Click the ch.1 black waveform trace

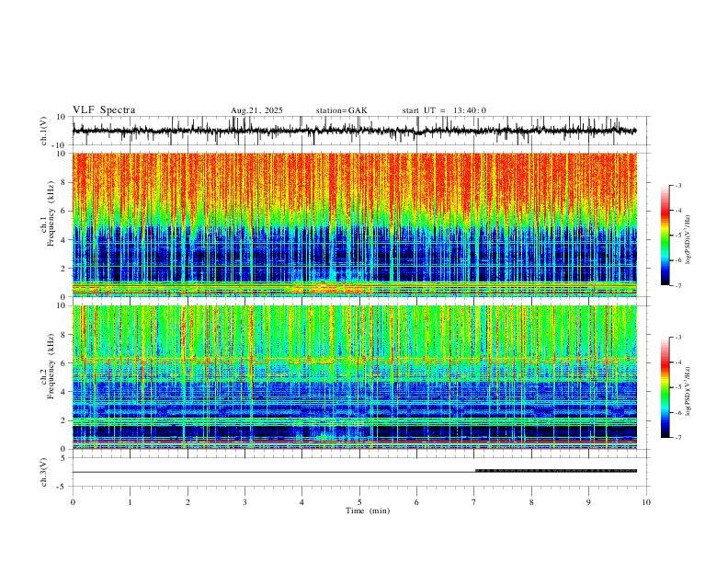[354, 131]
